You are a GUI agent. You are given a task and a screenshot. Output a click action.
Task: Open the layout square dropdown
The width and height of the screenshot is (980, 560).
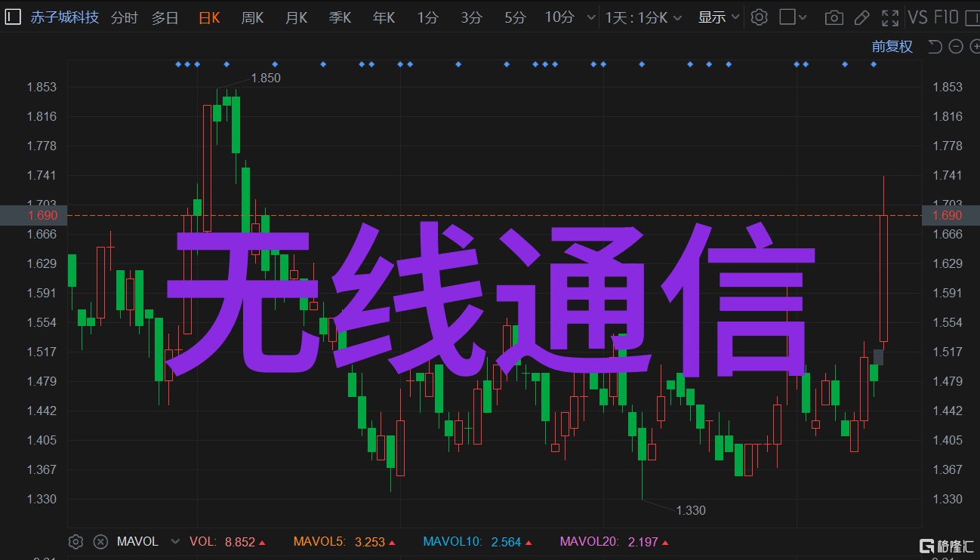(x=793, y=17)
